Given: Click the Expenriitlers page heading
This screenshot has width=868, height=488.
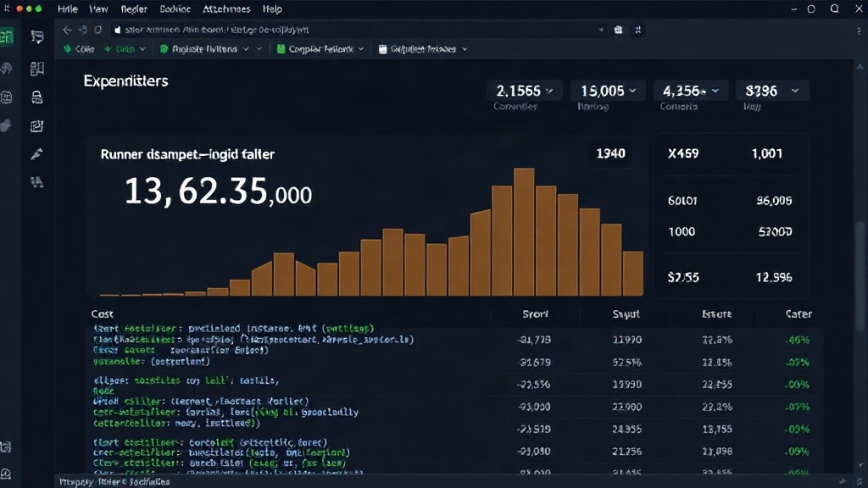Looking at the screenshot, I should [125, 81].
